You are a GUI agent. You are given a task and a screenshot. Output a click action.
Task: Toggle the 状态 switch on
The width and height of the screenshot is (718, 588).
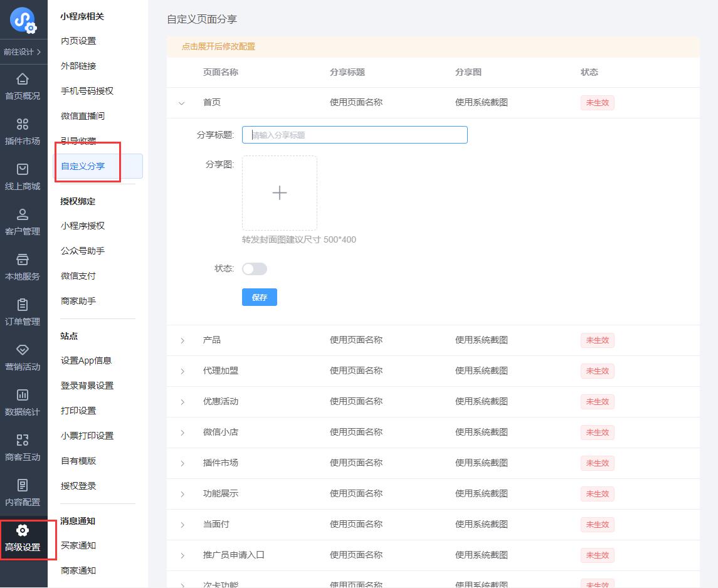click(x=254, y=268)
